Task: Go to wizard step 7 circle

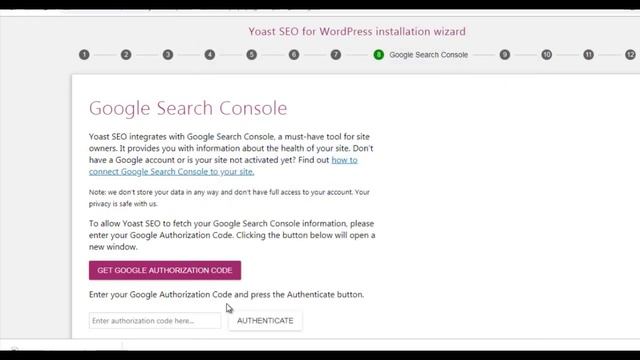Action: pos(336,55)
